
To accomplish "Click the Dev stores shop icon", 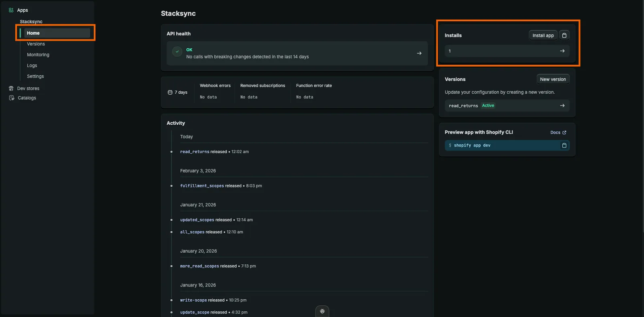I will (11, 89).
